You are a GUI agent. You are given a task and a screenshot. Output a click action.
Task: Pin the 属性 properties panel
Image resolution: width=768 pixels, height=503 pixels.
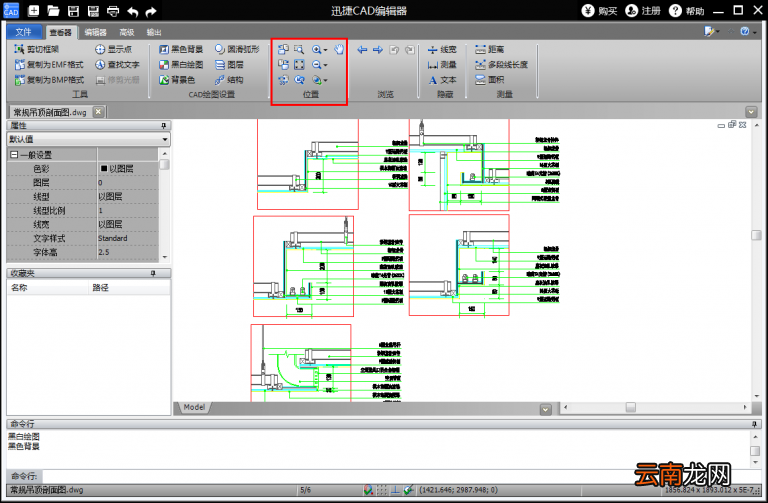164,126
